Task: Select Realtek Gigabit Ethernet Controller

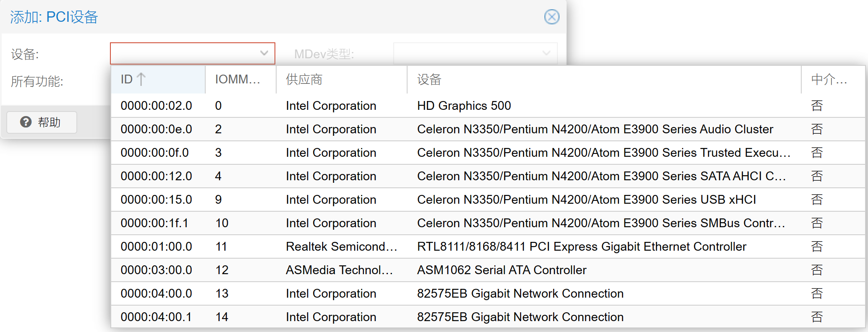Action: [581, 246]
